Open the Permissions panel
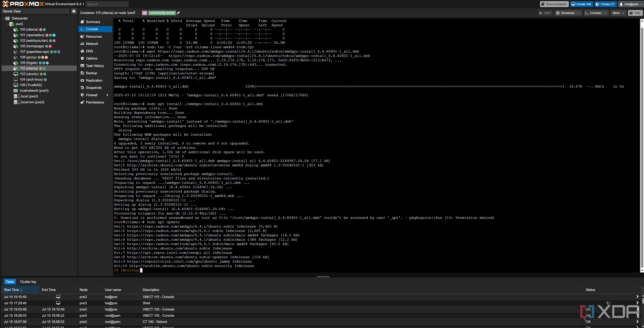The image size is (644, 328). (x=95, y=102)
